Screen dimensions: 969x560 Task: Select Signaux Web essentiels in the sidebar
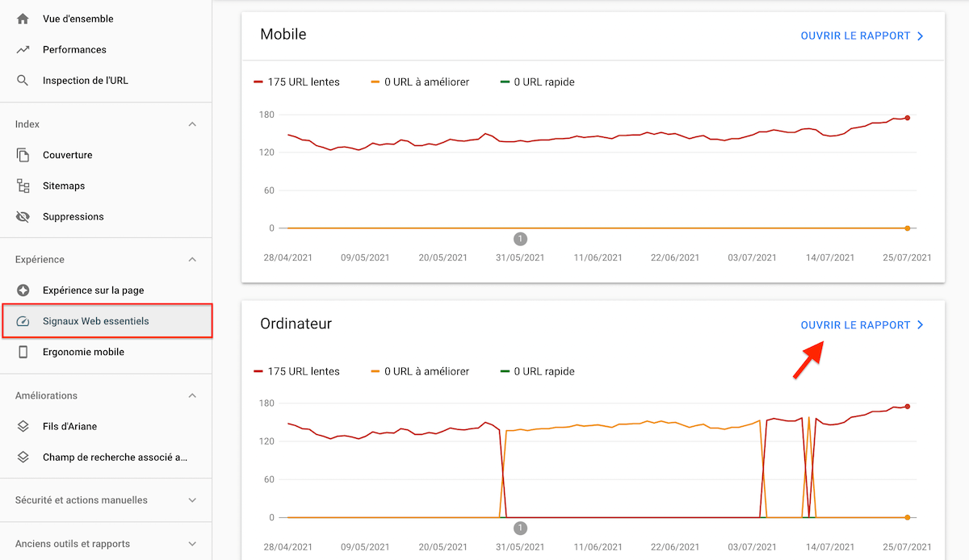(97, 320)
